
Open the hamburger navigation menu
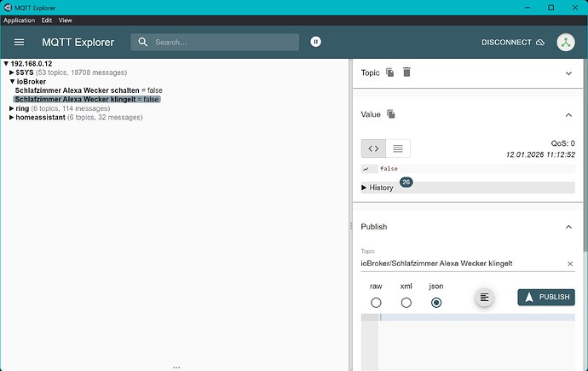tap(19, 43)
